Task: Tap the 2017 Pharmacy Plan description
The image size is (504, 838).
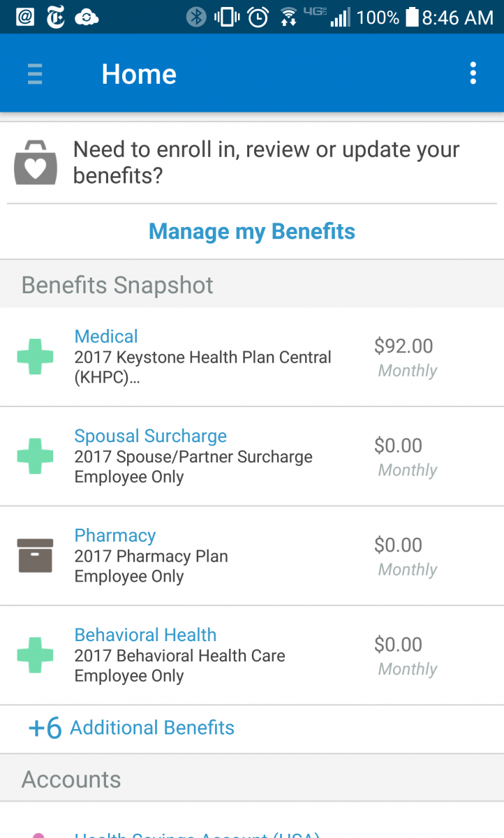Action: pyautogui.click(x=151, y=557)
